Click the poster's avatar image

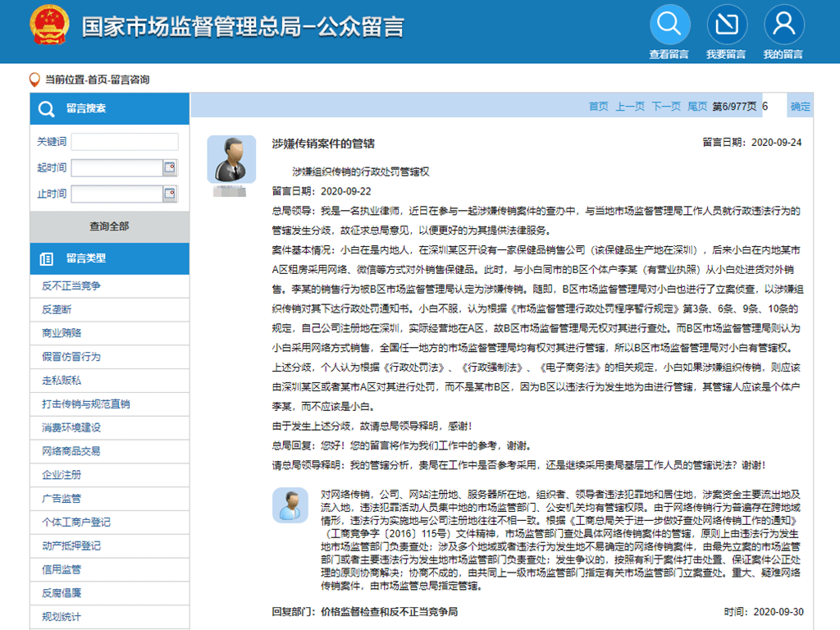click(231, 159)
